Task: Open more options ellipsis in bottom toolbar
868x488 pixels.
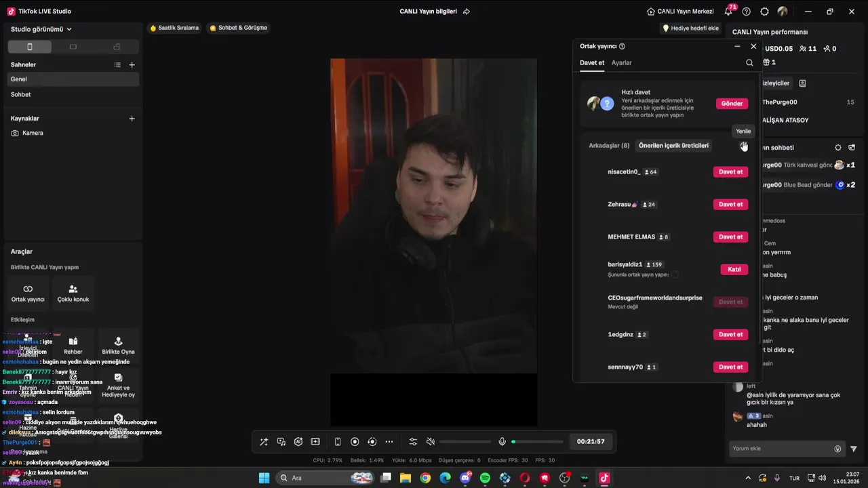Action: coord(389,442)
